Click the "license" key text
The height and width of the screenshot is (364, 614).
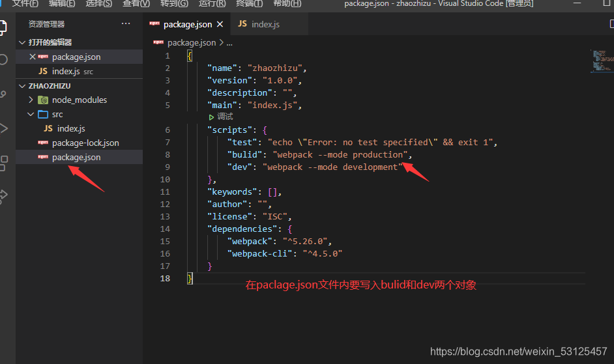tap(230, 216)
